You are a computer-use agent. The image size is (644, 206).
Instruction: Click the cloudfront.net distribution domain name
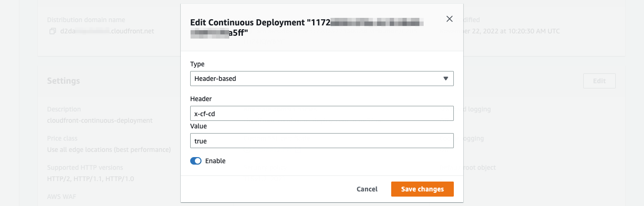tap(106, 31)
